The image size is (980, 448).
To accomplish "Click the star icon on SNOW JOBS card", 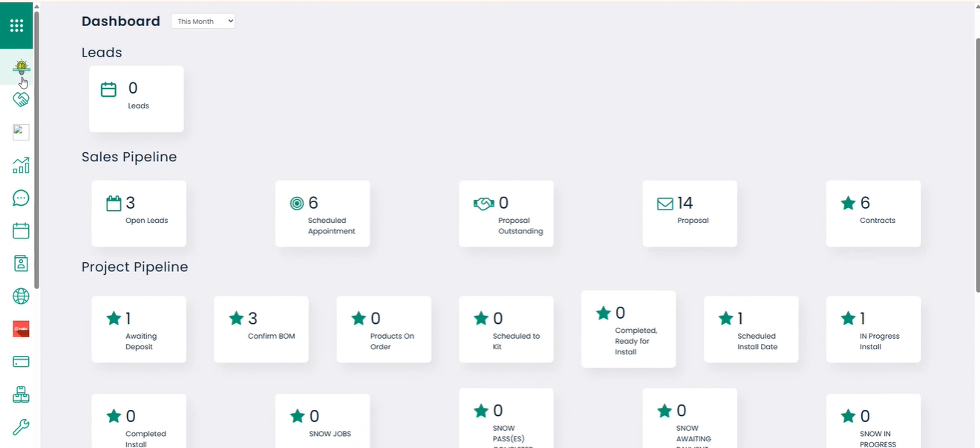I will [297, 415].
